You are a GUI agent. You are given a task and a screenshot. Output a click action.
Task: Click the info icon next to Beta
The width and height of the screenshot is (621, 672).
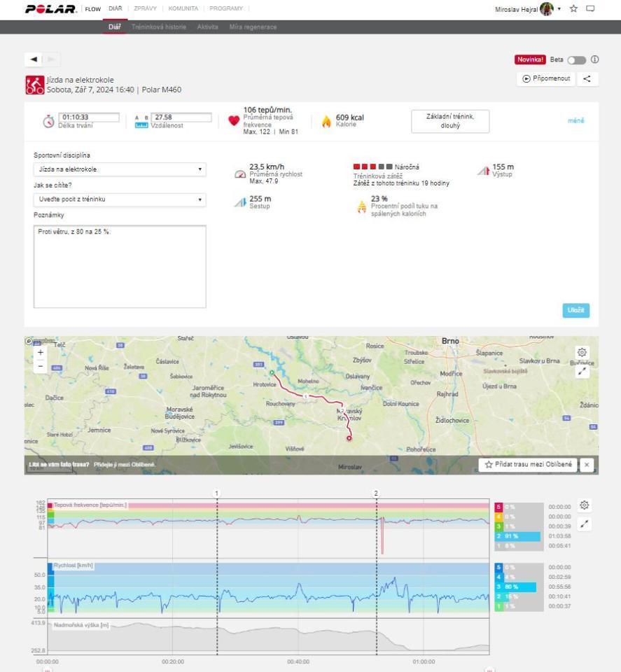[595, 59]
